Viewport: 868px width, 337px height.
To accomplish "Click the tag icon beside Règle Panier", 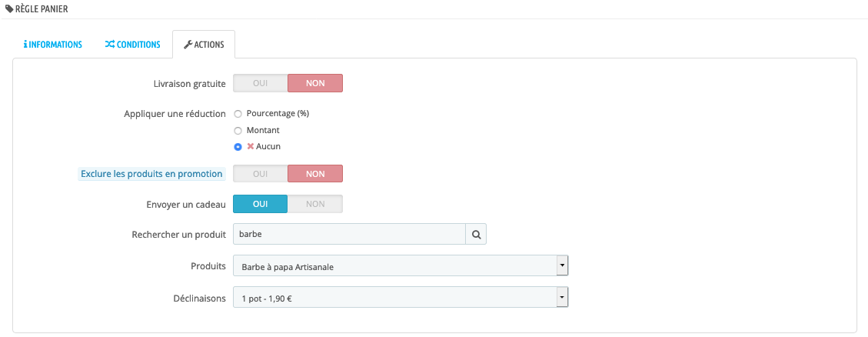I will (9, 9).
